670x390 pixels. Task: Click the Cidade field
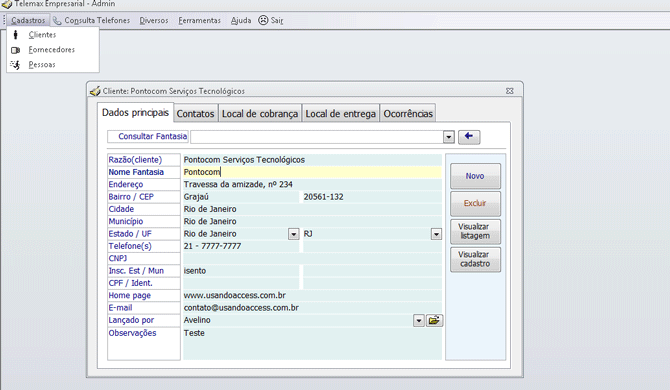coord(312,209)
